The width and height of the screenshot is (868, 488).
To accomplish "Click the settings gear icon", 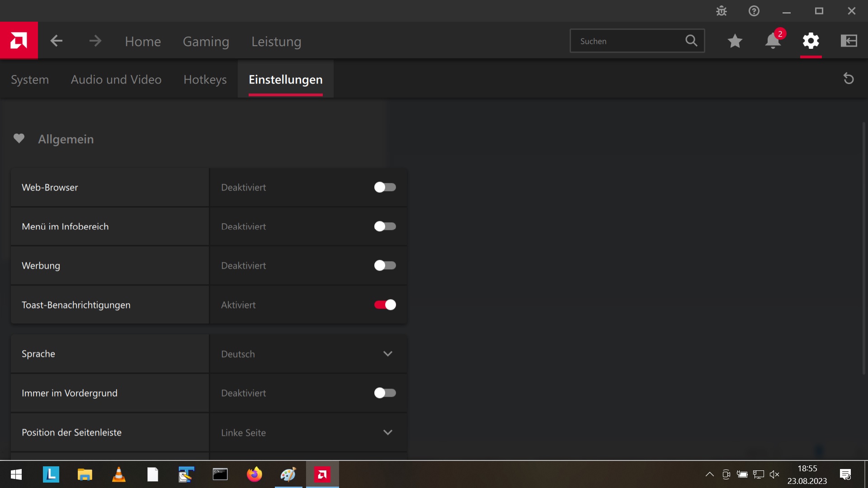I will (811, 41).
